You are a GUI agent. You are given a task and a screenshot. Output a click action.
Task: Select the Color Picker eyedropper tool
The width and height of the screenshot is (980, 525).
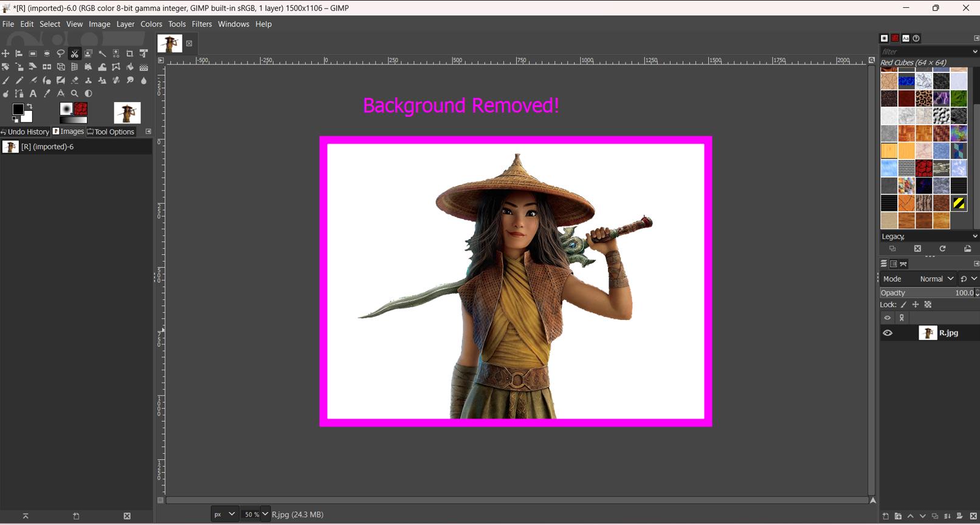pyautogui.click(x=47, y=94)
